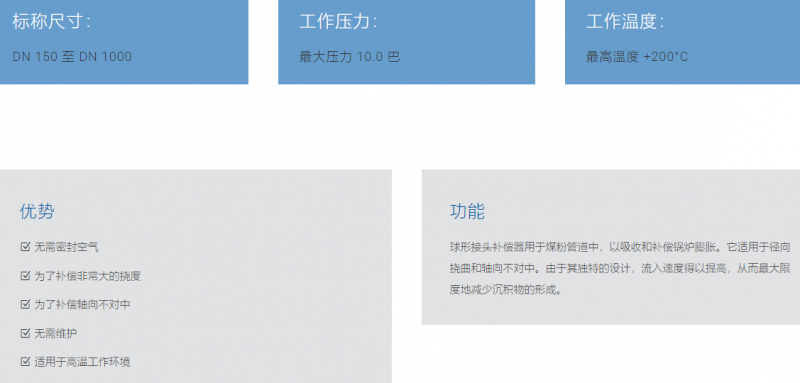Click the checkmark icon beside 为了补偿轴向不对中

(x=25, y=304)
